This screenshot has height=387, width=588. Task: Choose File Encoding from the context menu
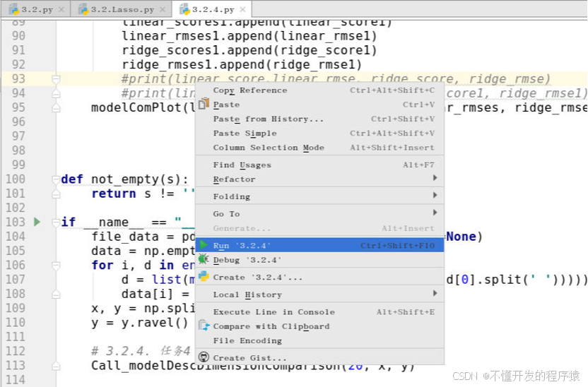[319, 340]
